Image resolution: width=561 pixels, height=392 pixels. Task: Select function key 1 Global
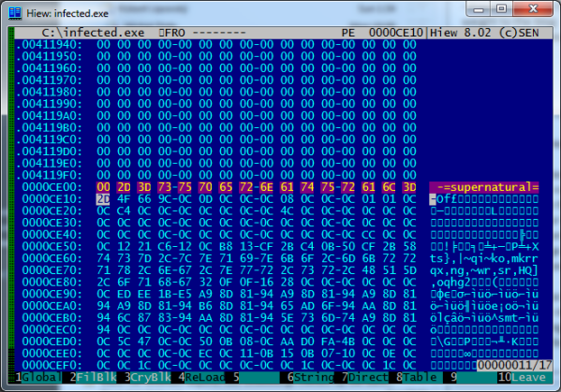(x=37, y=377)
